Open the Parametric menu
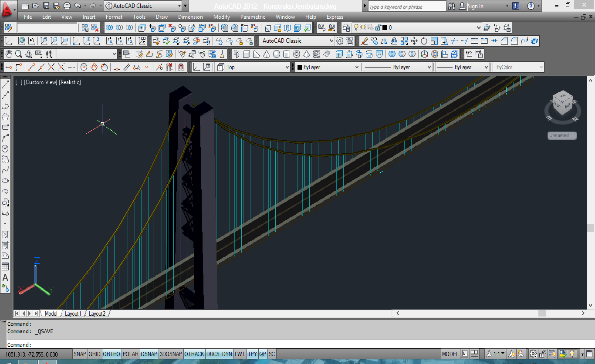The width and height of the screenshot is (595, 364). 253,17
